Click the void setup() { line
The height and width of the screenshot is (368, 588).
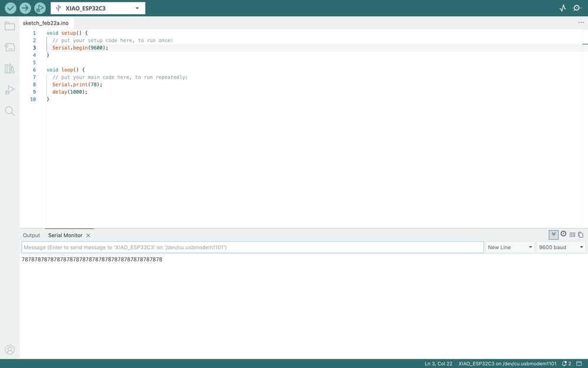point(67,33)
